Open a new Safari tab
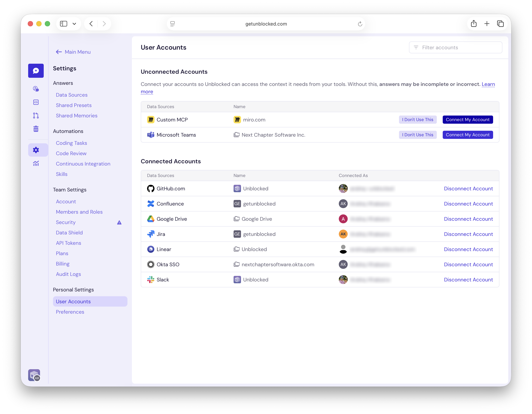This screenshot has width=532, height=414. (x=487, y=24)
